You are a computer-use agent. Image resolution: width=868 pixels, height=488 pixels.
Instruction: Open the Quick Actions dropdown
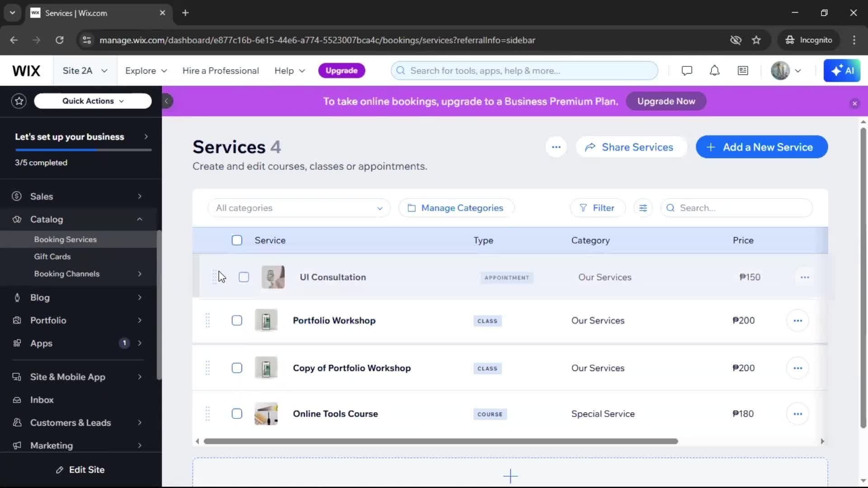[x=93, y=101]
